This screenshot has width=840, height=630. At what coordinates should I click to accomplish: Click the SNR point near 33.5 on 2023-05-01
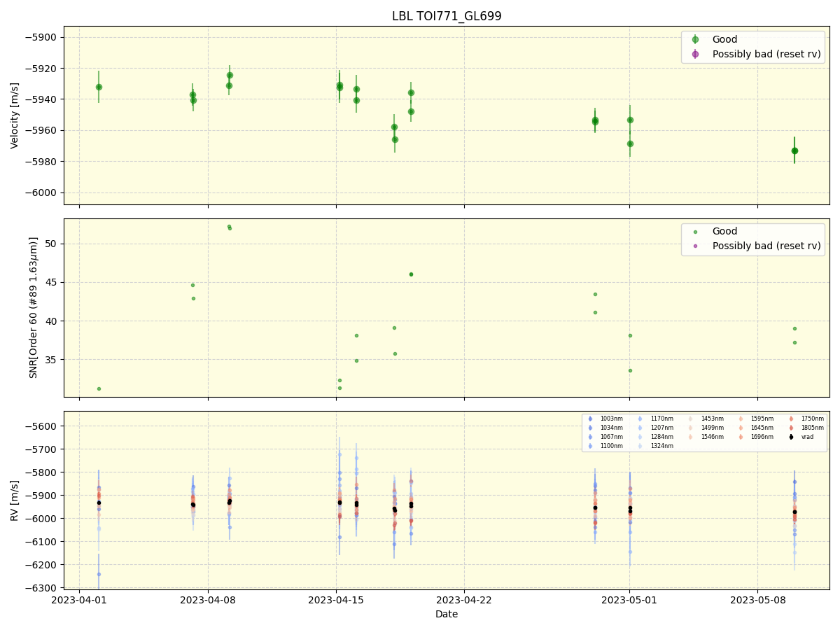pos(630,370)
